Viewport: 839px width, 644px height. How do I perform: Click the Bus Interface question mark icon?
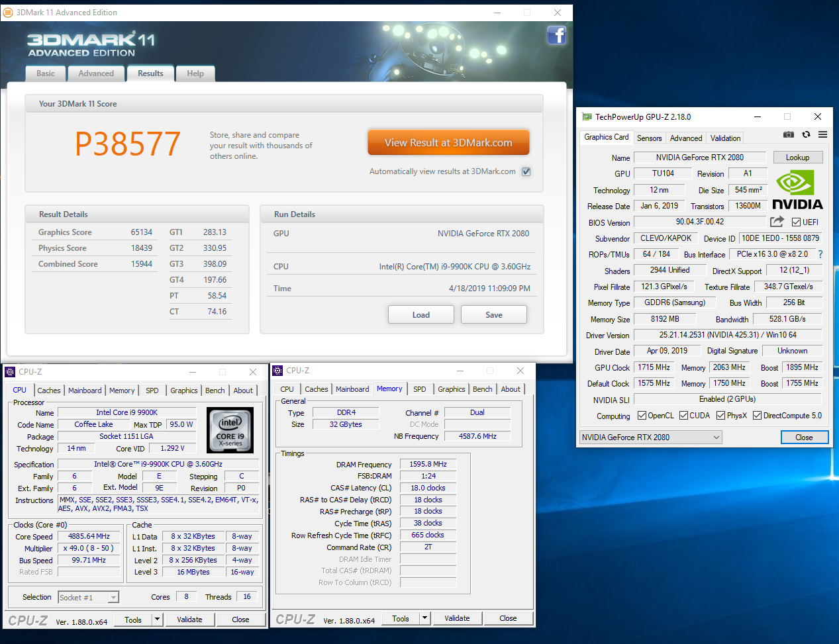tap(820, 254)
